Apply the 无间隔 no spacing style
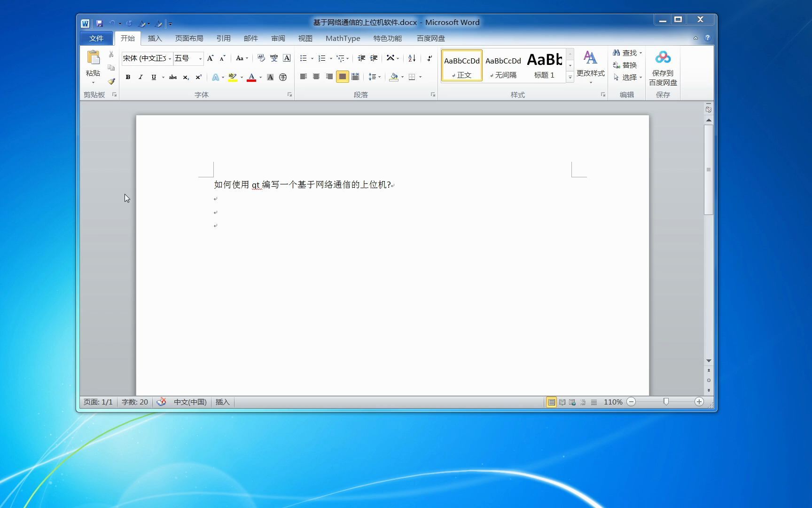Image resolution: width=812 pixels, height=508 pixels. pyautogui.click(x=503, y=65)
